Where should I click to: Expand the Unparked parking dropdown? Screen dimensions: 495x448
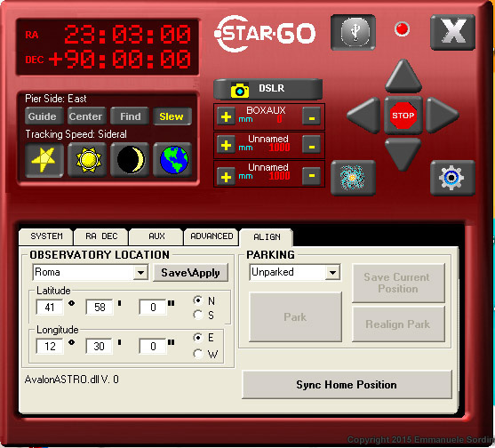[332, 273]
